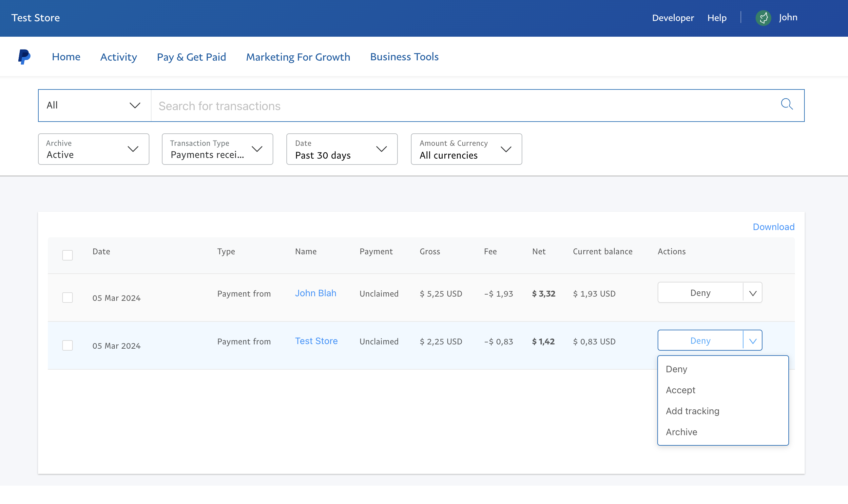Screen dimensions: 848x504
Task: Click the Download link
Action: pyautogui.click(x=773, y=227)
